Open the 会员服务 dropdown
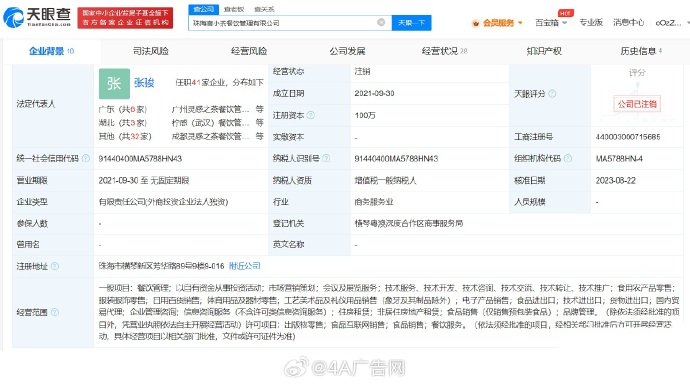Viewport: 690px width, 384px height. [x=498, y=23]
